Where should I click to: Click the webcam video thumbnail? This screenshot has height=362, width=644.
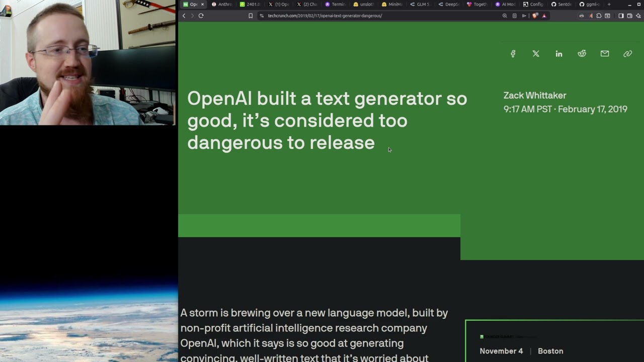[x=88, y=62]
